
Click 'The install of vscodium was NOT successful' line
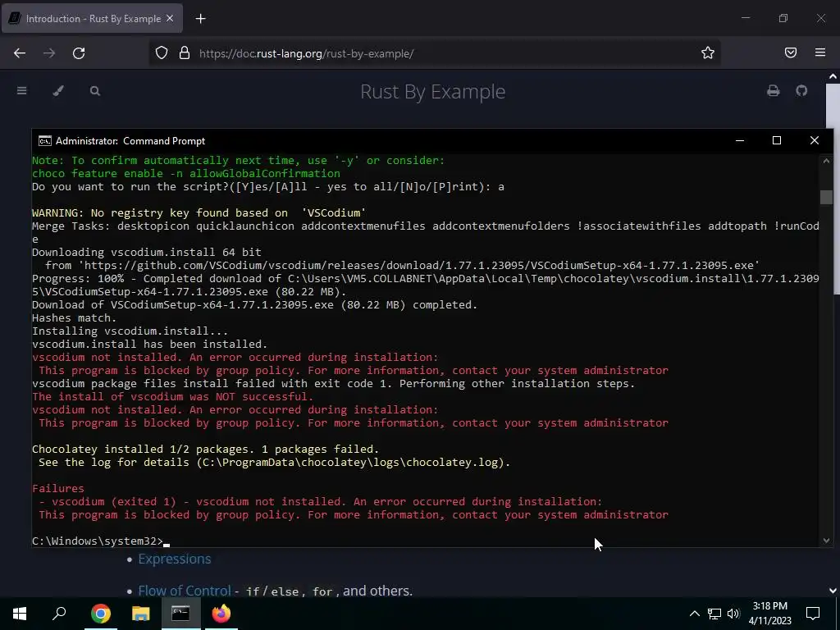(172, 397)
